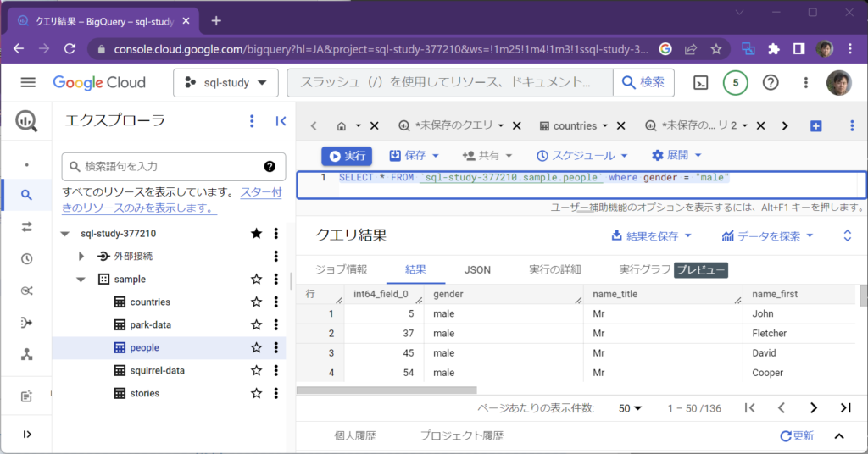Switch to 結果 tab

tap(415, 270)
